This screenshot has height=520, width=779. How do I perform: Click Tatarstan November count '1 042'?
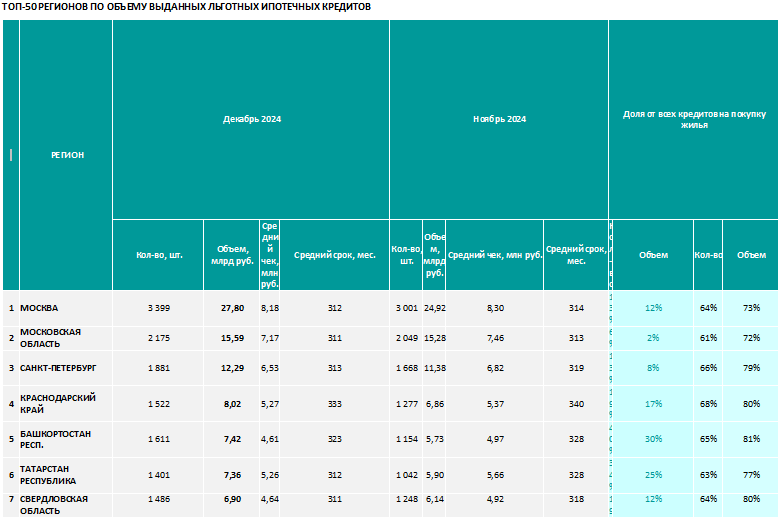point(407,475)
